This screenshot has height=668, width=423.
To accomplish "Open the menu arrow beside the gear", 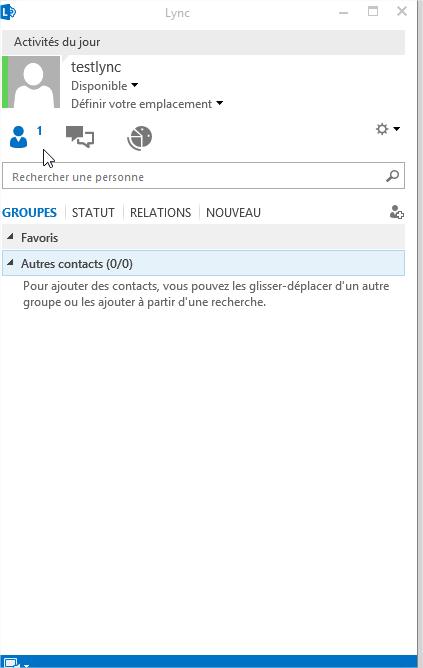I will pyautogui.click(x=397, y=129).
